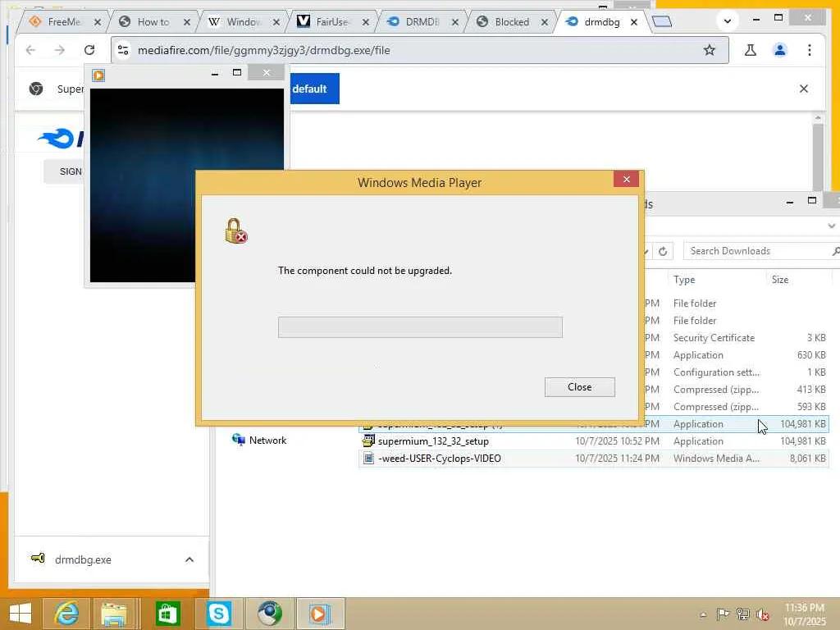Open Internet Explorer from the taskbar

coord(67,614)
